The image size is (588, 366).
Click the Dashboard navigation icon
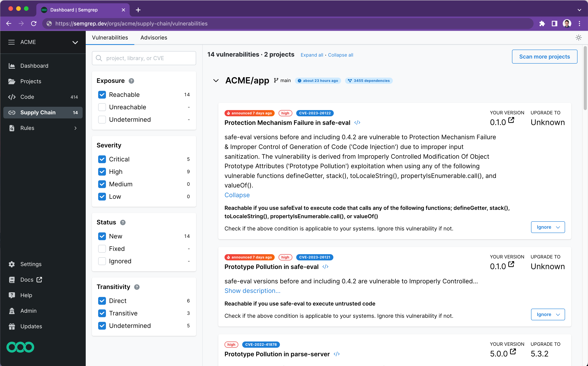point(11,65)
